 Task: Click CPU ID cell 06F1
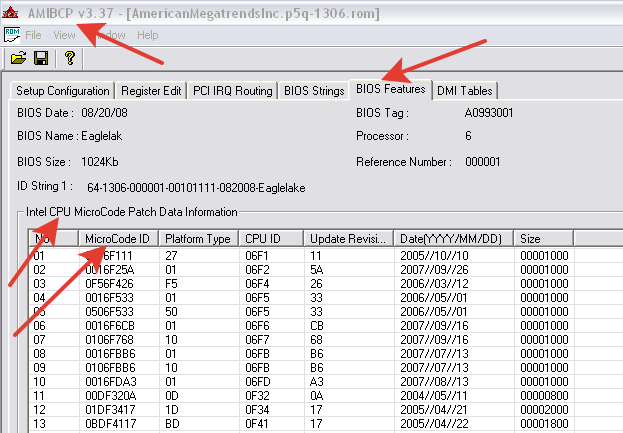257,255
